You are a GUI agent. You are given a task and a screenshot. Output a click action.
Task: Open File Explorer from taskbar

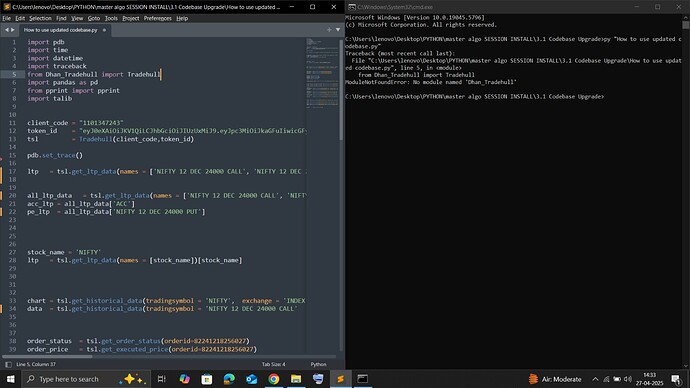coord(296,379)
